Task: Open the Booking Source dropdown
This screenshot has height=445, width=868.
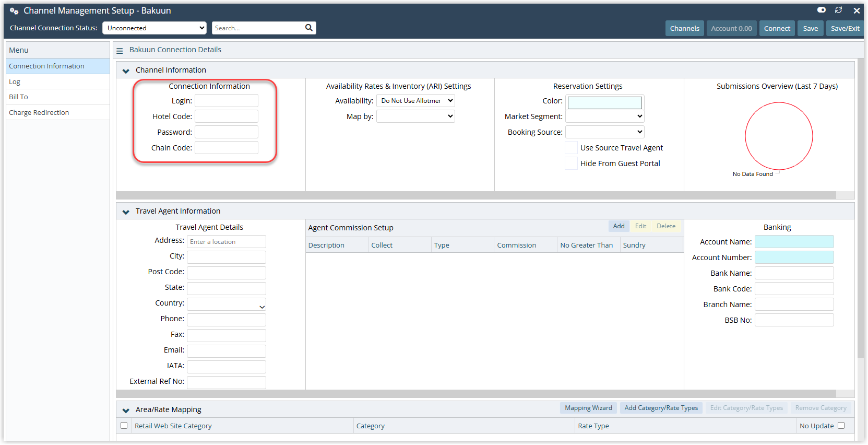Action: [x=605, y=132]
